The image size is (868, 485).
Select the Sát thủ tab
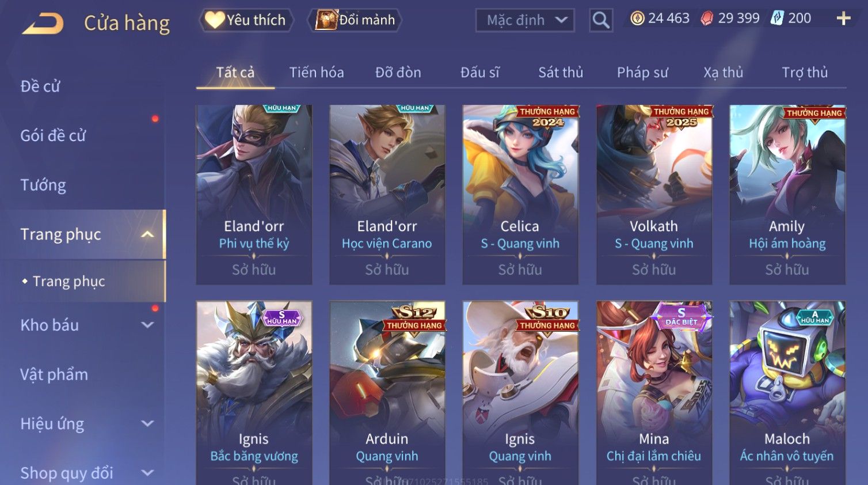pyautogui.click(x=561, y=73)
